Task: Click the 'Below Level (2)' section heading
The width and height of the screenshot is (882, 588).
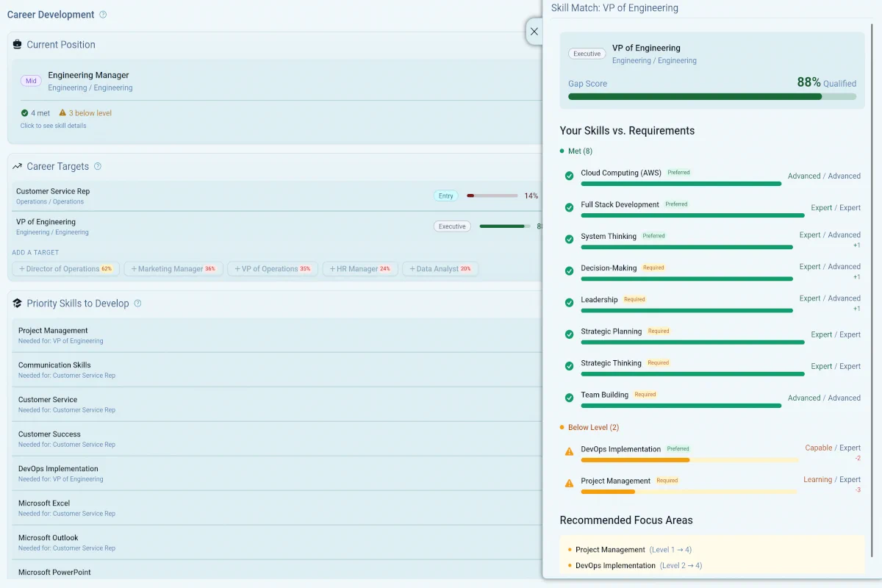Action: 593,428
